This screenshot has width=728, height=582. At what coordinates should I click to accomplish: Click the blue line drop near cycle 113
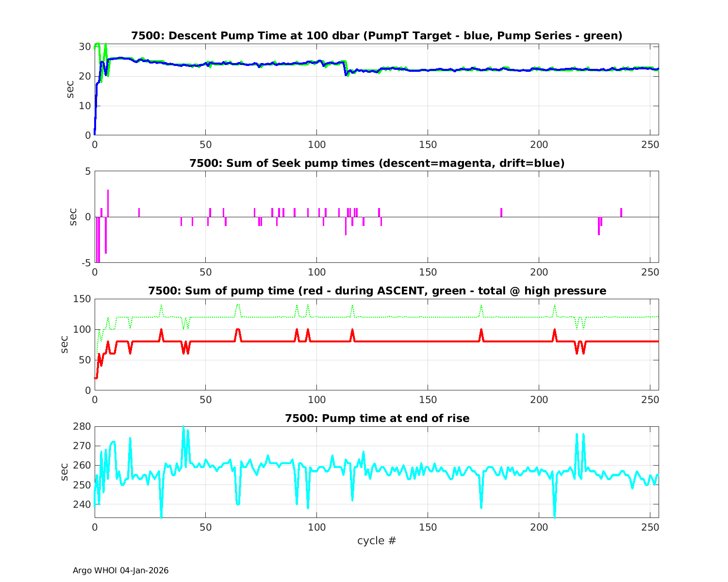point(345,72)
